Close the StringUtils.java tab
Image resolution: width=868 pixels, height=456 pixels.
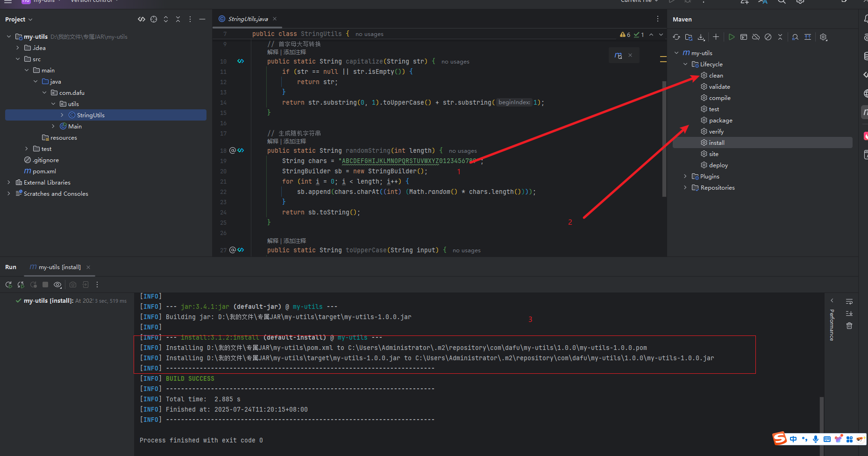click(x=275, y=19)
